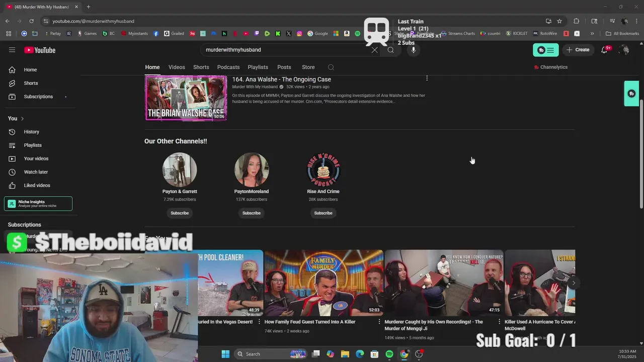644x362 pixels.
Task: Click the Brian Walshe Case thumbnail
Action: pos(186,98)
